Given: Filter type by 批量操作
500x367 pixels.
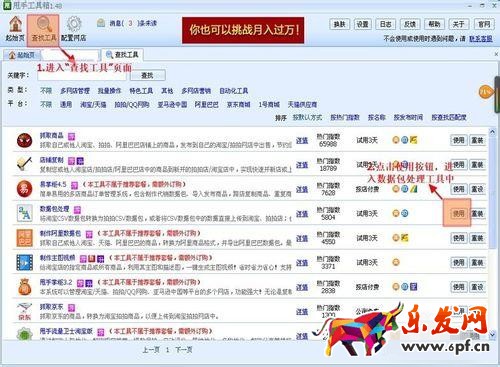Looking at the screenshot, I should pos(109,91).
